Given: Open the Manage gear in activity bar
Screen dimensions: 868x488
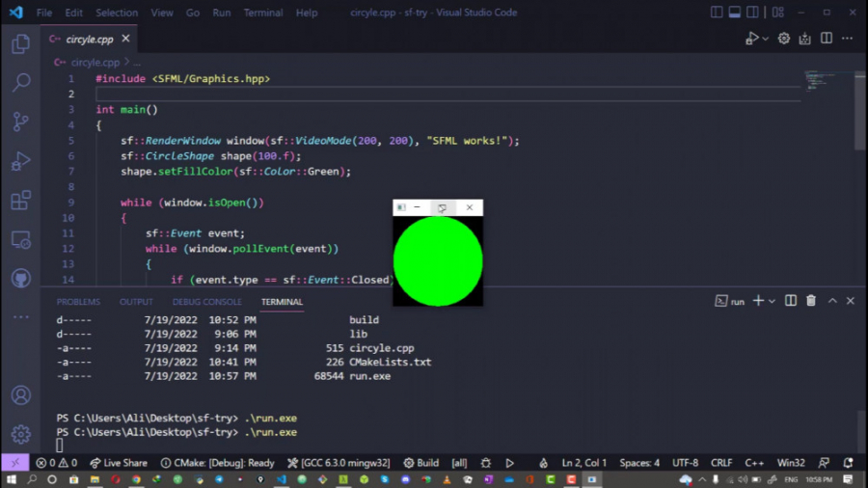Looking at the screenshot, I should coord(20,434).
